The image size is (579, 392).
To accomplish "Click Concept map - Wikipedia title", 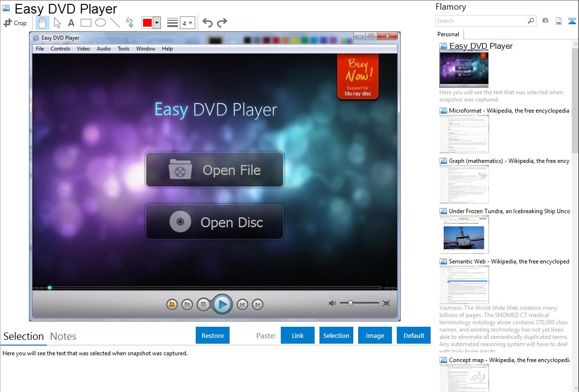I will coord(509,360).
